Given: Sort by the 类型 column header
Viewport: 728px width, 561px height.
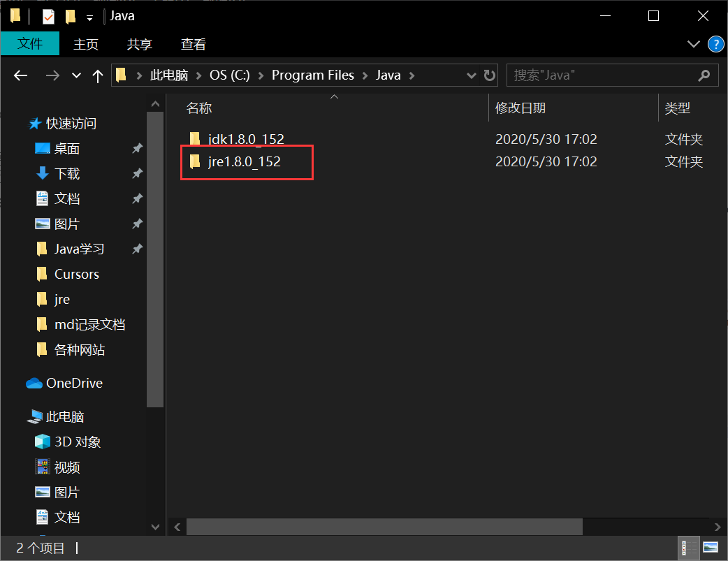Looking at the screenshot, I should pyautogui.click(x=678, y=108).
